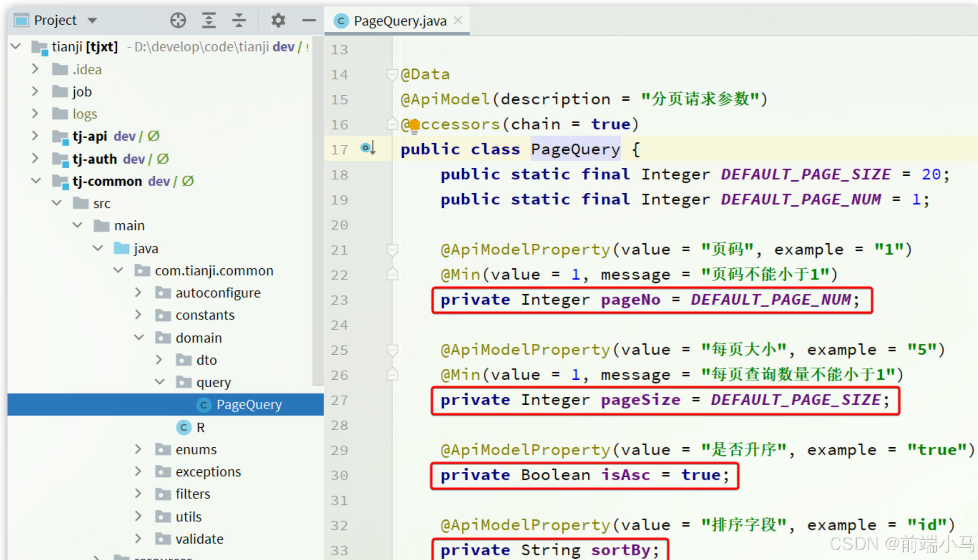
Task: Collapse the domain package folder
Action: 139,337
